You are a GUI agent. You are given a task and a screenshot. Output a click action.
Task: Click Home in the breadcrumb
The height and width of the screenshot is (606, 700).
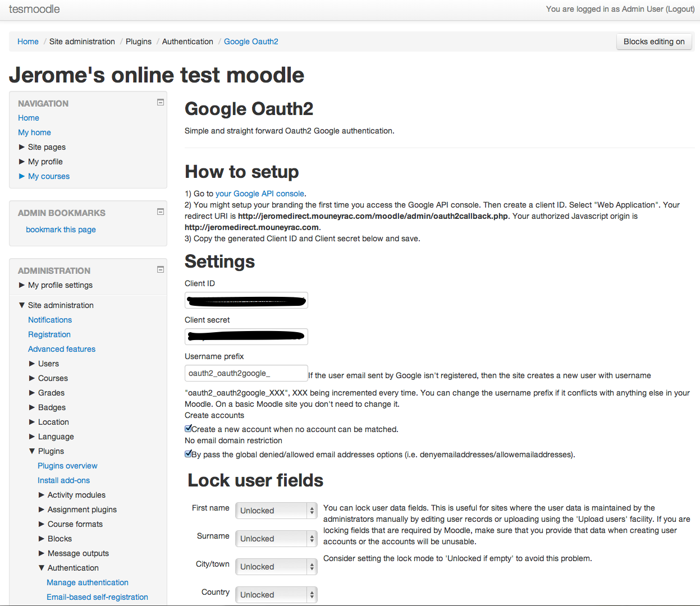[x=28, y=42]
